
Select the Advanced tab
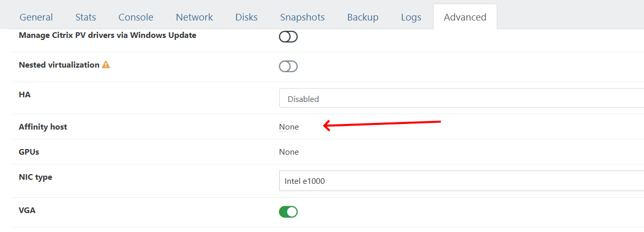click(465, 17)
